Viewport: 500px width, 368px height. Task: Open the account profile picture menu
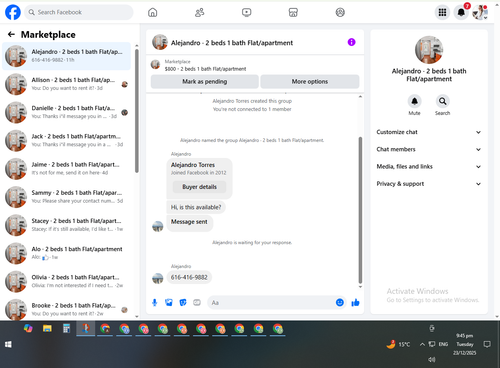point(480,12)
